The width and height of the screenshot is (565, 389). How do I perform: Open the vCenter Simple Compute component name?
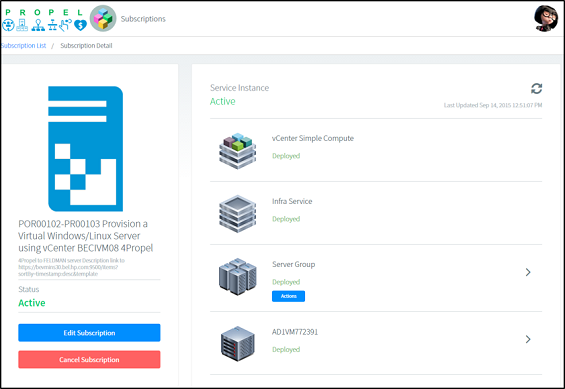(313, 138)
